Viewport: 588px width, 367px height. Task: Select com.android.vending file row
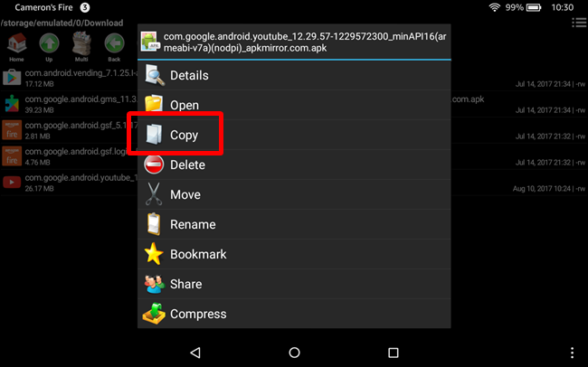pyautogui.click(x=294, y=78)
